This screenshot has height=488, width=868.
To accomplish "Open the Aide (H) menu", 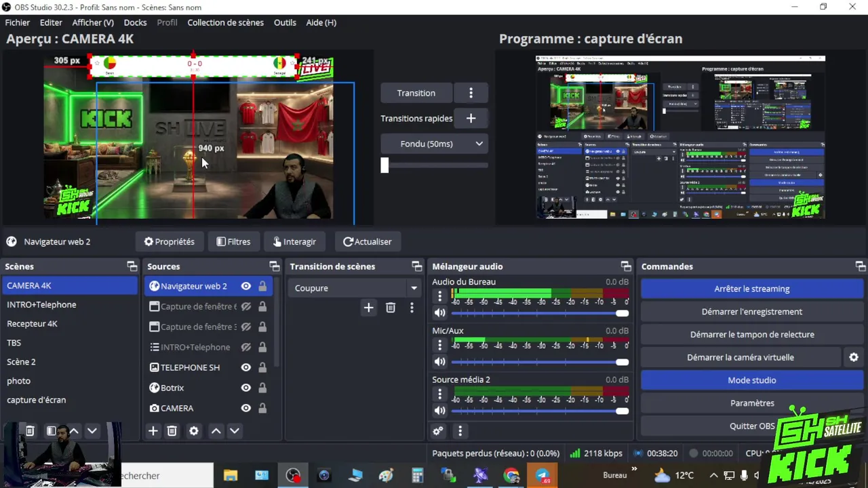I will (x=321, y=22).
